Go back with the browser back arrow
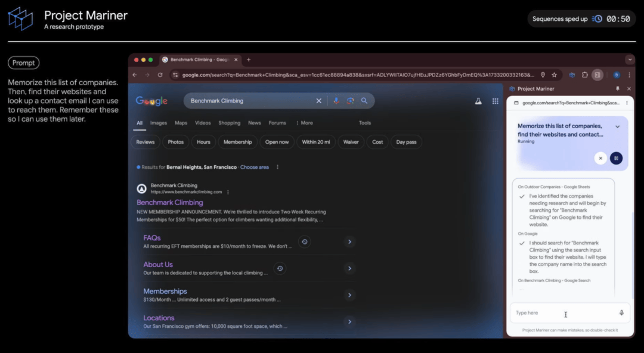The width and height of the screenshot is (644, 353). click(x=135, y=75)
